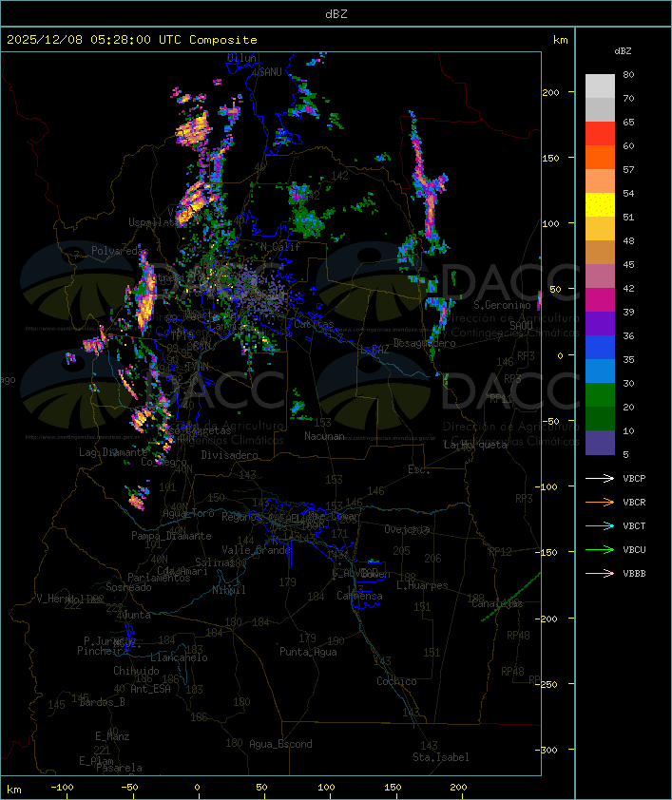This screenshot has width=672, height=800.
Task: Select the light blue 35 dBZ swatch
Action: click(600, 371)
